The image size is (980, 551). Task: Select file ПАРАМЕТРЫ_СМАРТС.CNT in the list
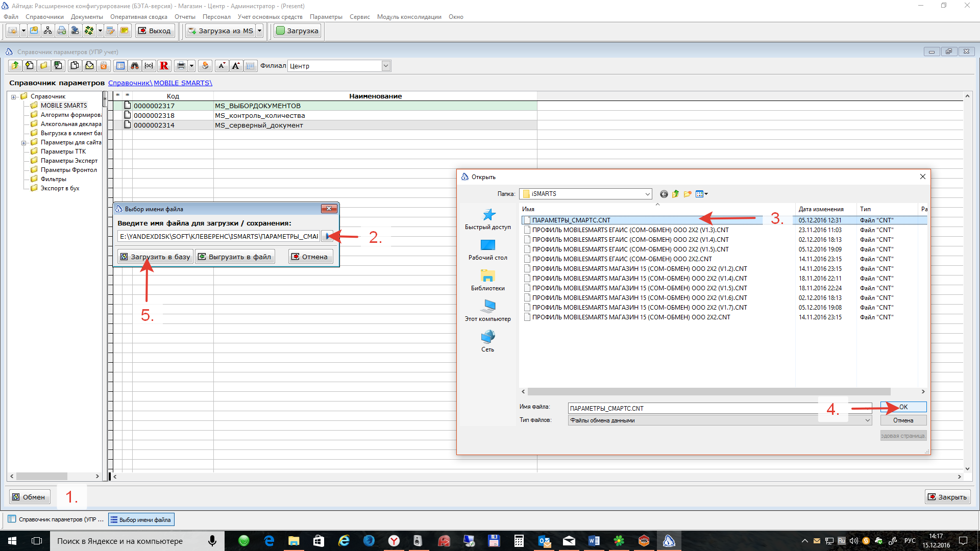coord(571,220)
